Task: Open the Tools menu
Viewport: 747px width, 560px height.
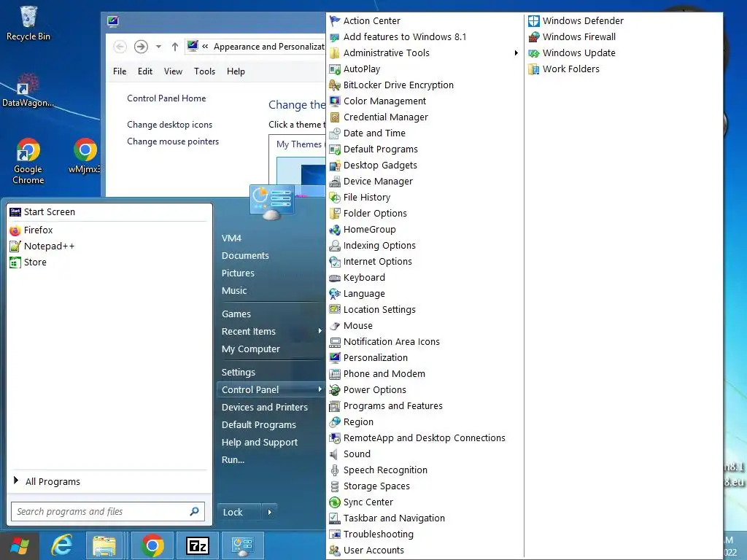Action: click(204, 71)
